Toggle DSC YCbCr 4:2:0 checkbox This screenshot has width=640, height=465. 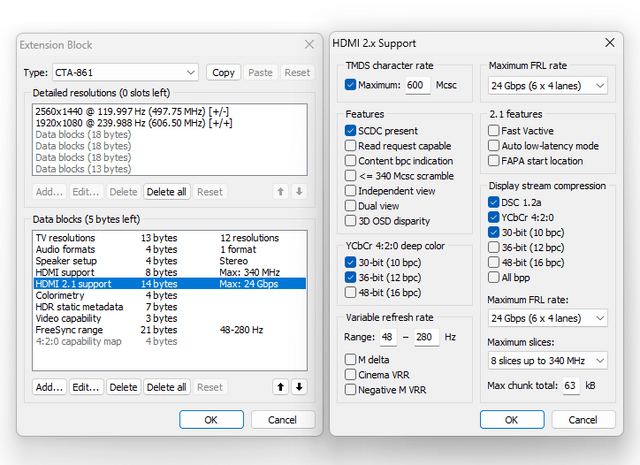(x=493, y=217)
